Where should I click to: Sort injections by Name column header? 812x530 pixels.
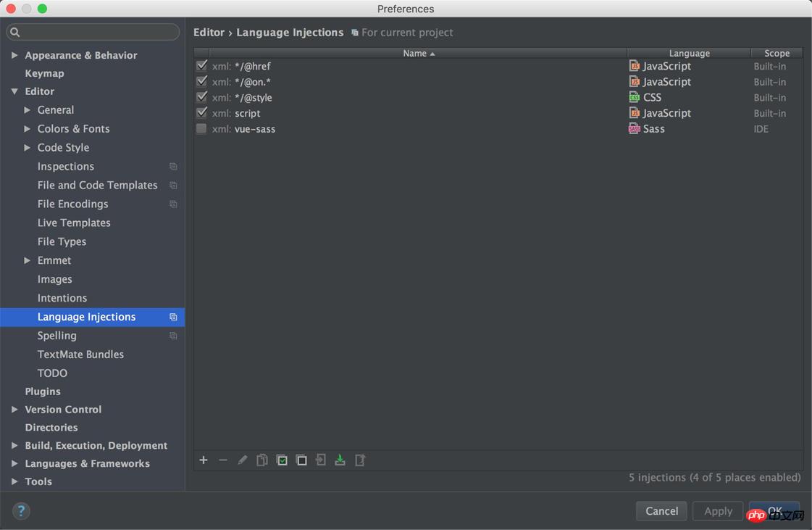pyautogui.click(x=418, y=53)
